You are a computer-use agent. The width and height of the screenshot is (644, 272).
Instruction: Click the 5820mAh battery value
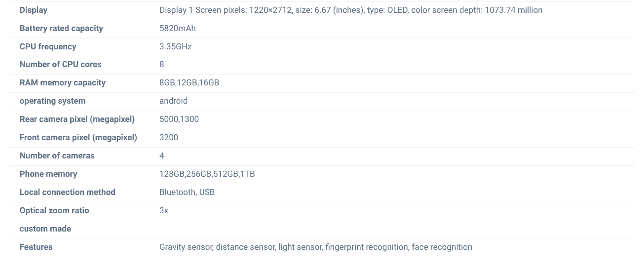tap(177, 28)
